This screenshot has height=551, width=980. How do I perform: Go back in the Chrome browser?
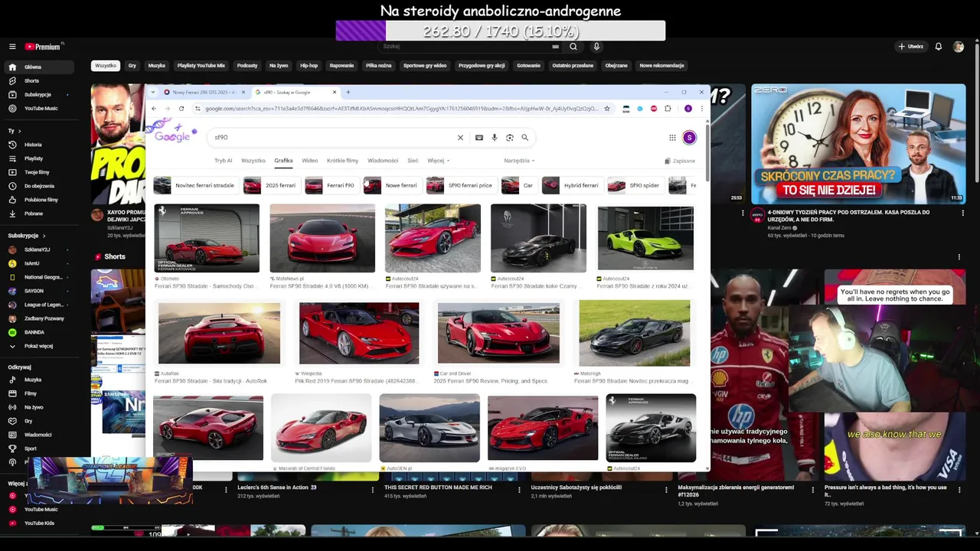coord(154,109)
